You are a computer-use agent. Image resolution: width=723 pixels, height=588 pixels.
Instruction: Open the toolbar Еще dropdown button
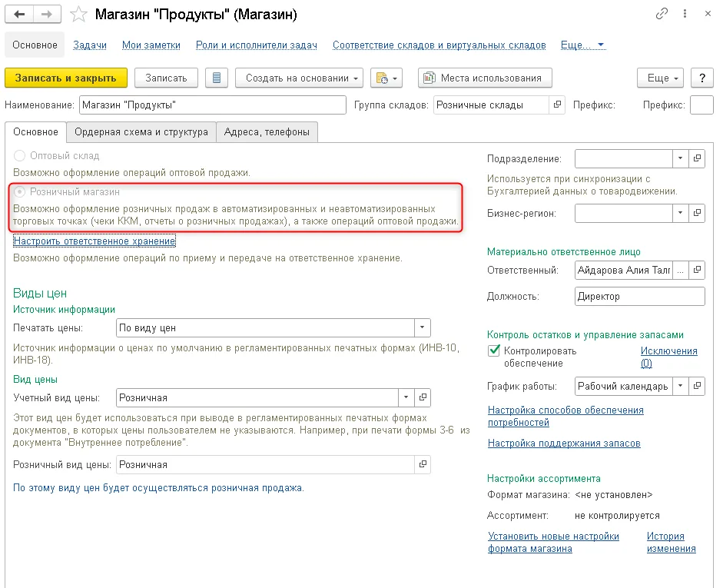tap(660, 78)
